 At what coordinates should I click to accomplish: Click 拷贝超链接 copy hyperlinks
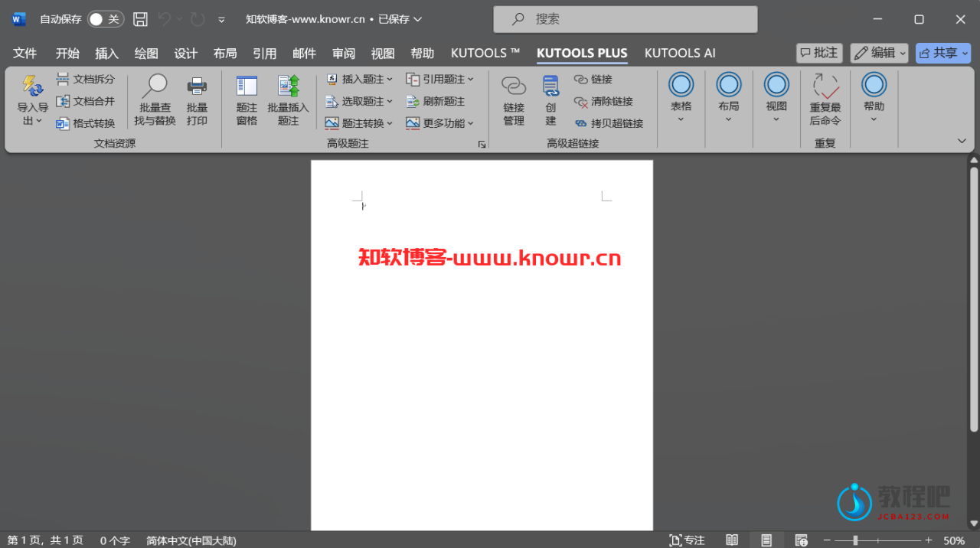pyautogui.click(x=609, y=123)
